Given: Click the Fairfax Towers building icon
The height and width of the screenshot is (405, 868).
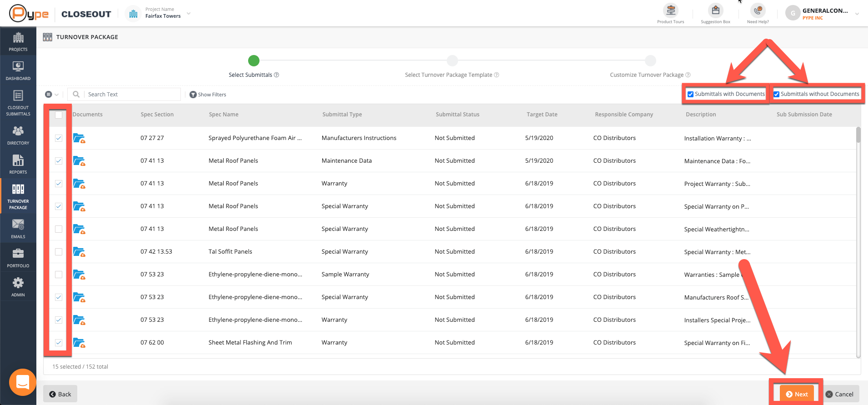Looking at the screenshot, I should 133,14.
